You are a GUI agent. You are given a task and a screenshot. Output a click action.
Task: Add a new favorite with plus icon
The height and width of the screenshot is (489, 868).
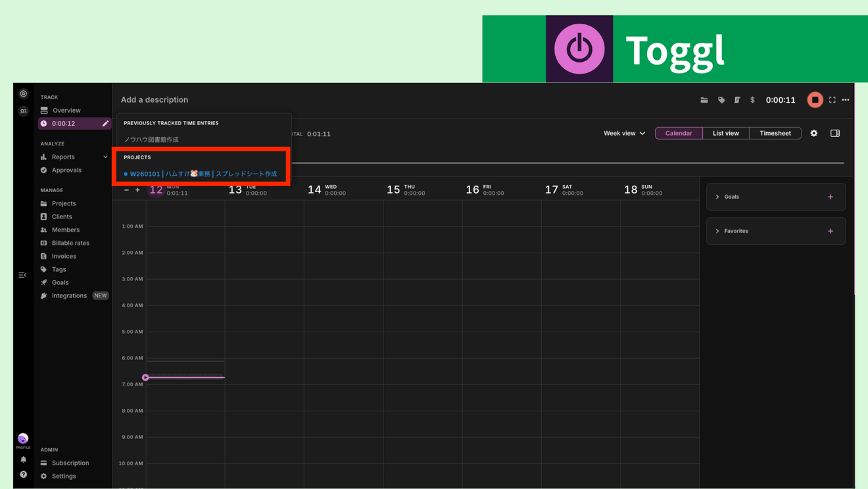(831, 231)
